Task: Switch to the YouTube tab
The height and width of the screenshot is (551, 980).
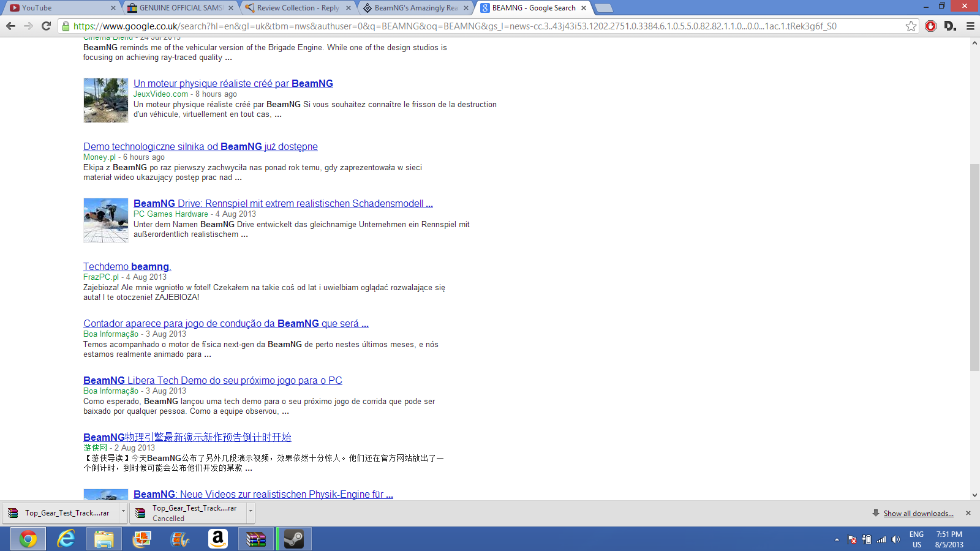Action: [61, 8]
